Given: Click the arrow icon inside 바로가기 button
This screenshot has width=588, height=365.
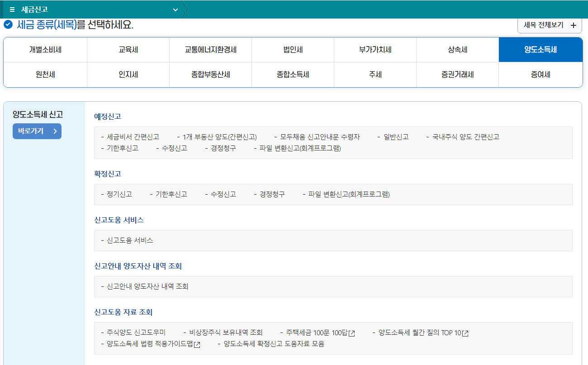Looking at the screenshot, I should coord(55,131).
